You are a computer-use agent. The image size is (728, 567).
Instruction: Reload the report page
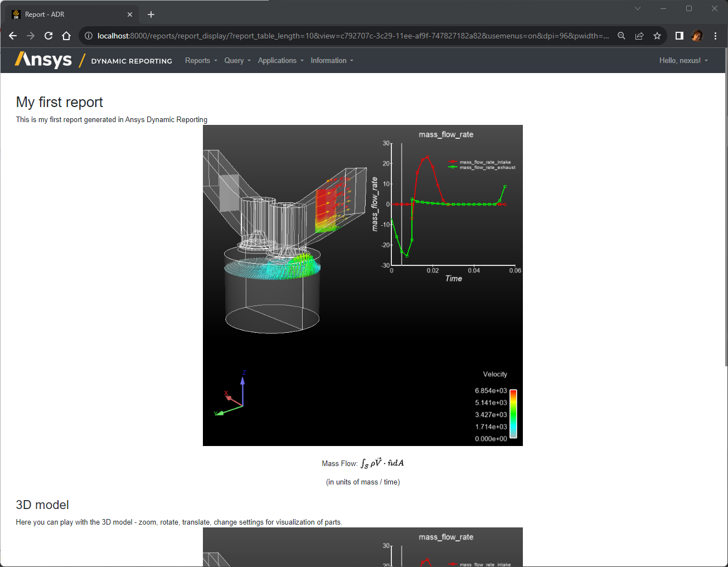pyautogui.click(x=48, y=36)
